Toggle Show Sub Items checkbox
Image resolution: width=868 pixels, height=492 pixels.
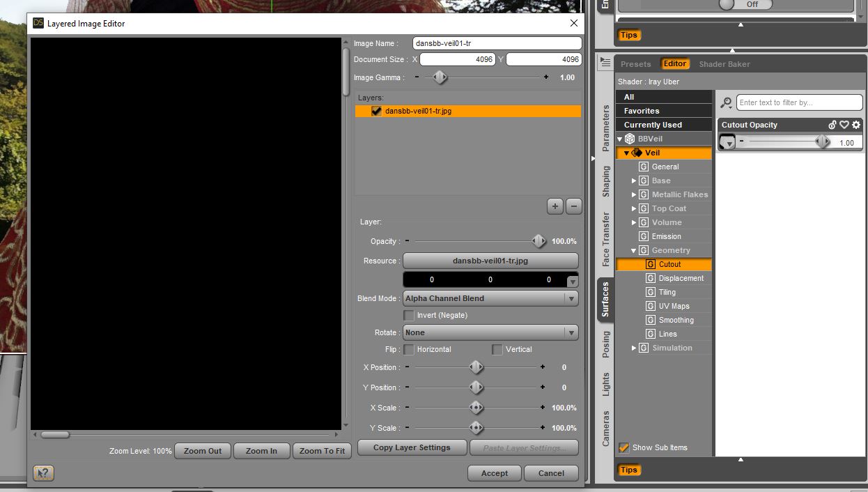(x=624, y=447)
